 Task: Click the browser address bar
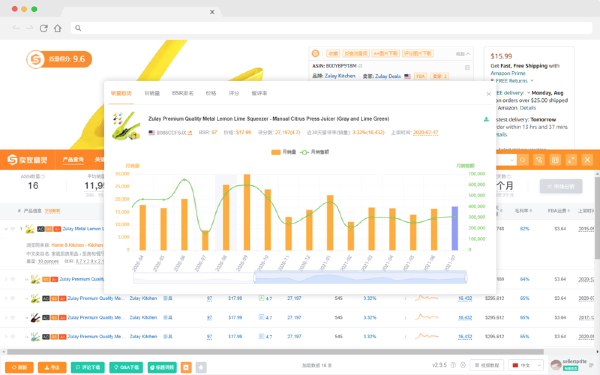(331, 28)
